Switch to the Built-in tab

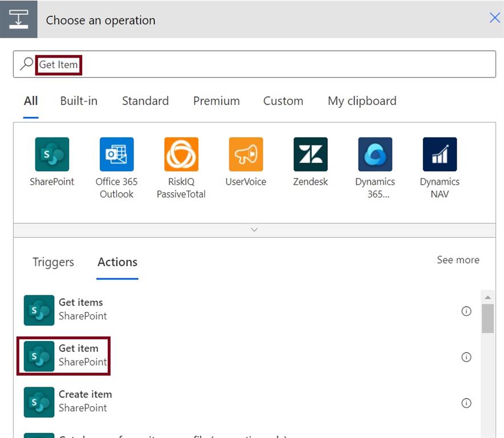click(79, 101)
